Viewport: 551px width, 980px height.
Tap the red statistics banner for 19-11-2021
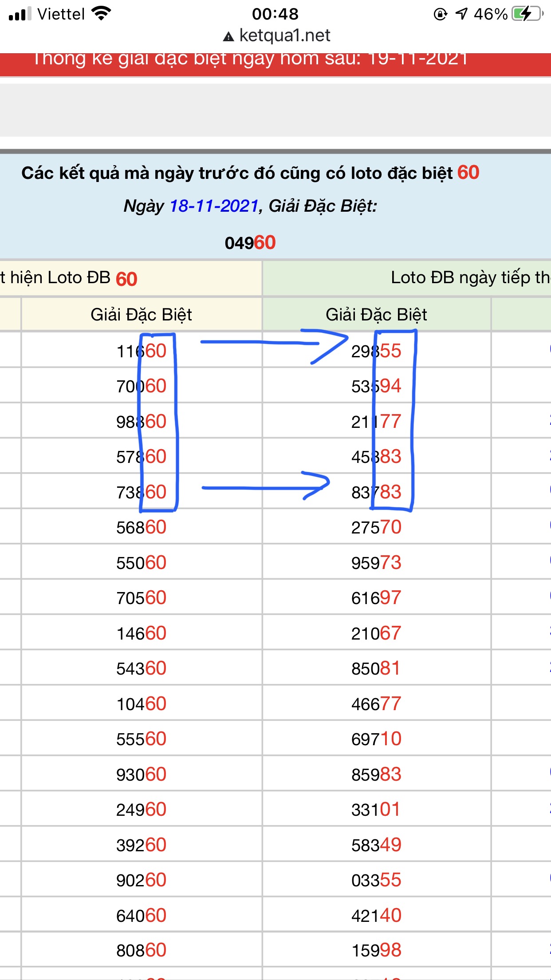point(275,62)
